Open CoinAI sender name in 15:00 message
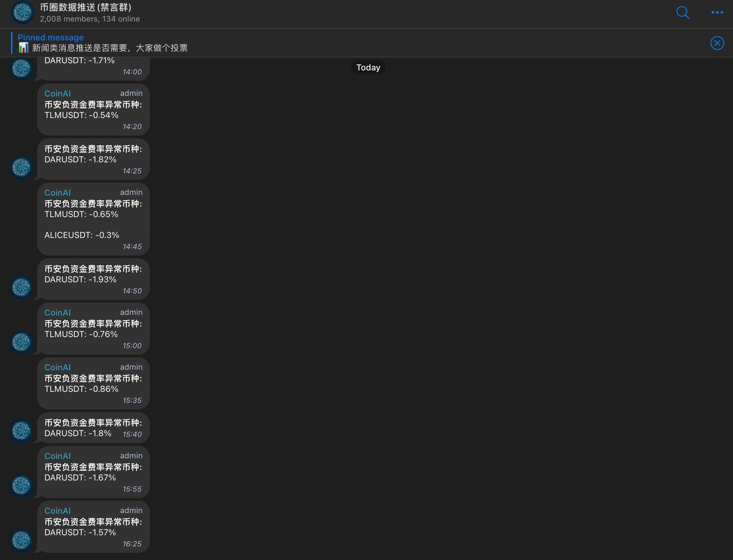Screen dimensions: 733x560 [57, 312]
